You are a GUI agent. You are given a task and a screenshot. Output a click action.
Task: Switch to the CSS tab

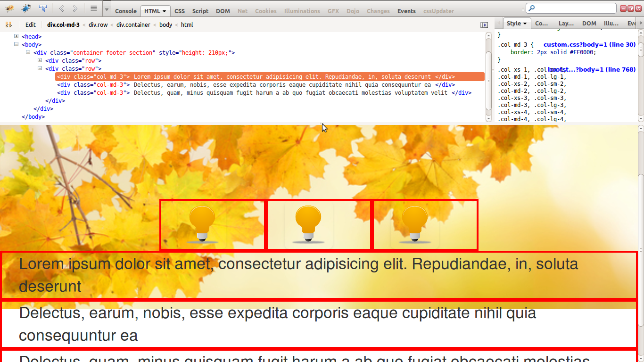coord(180,11)
